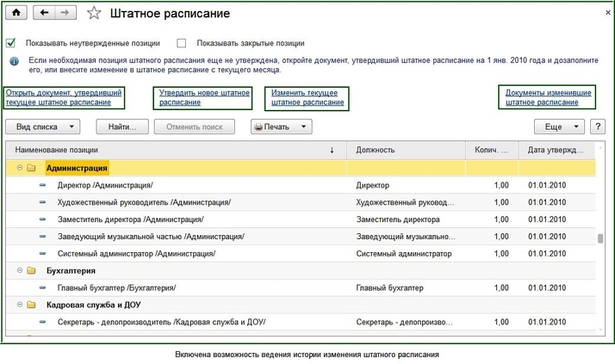Collapse the Кадровая служба и ДОУ group
Viewport: 615px width, 364px height.
(x=18, y=305)
